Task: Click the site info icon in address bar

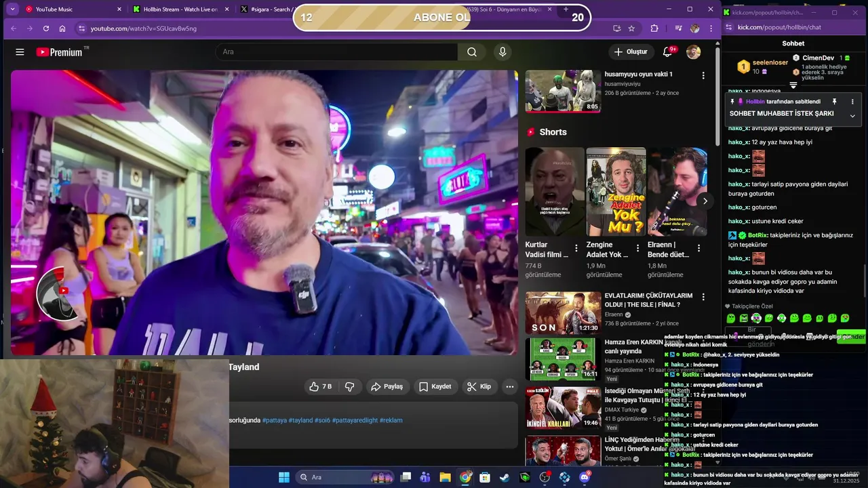Action: (x=81, y=28)
